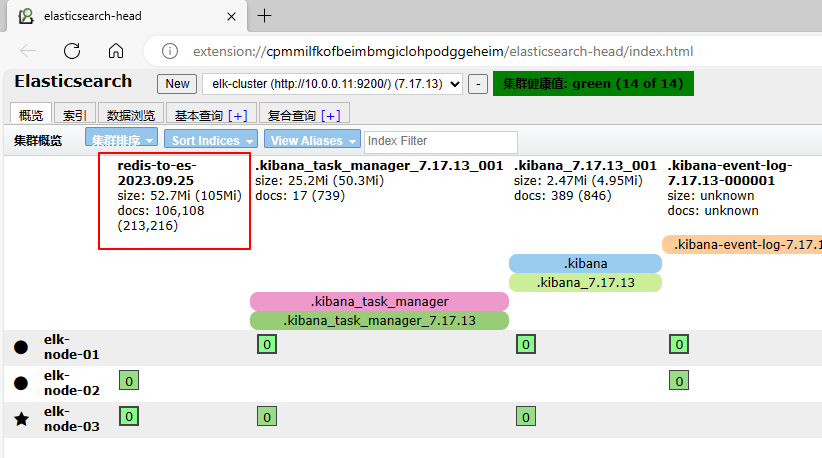
Task: Open a new browser tab
Action: 265,16
